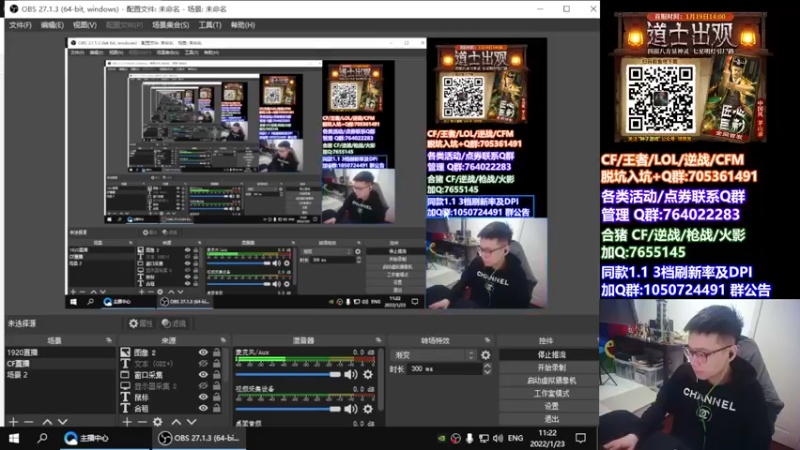Hide the 图像 2 source
Image resolution: width=800 pixels, height=450 pixels.
pos(203,353)
